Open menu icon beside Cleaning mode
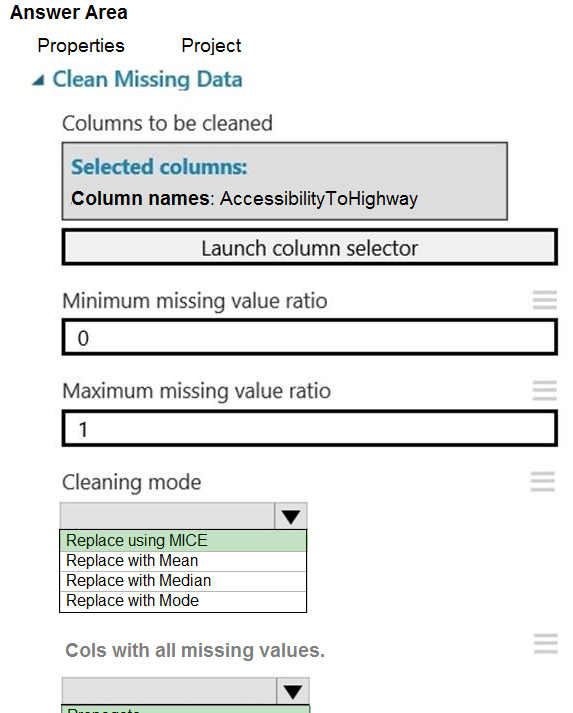The width and height of the screenshot is (573, 713). click(x=543, y=482)
